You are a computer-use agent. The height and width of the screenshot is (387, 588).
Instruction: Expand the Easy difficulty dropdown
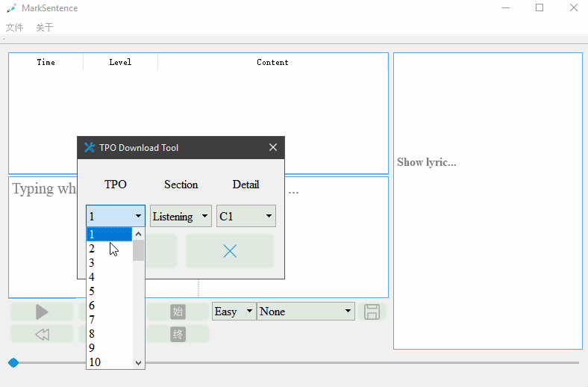234,312
